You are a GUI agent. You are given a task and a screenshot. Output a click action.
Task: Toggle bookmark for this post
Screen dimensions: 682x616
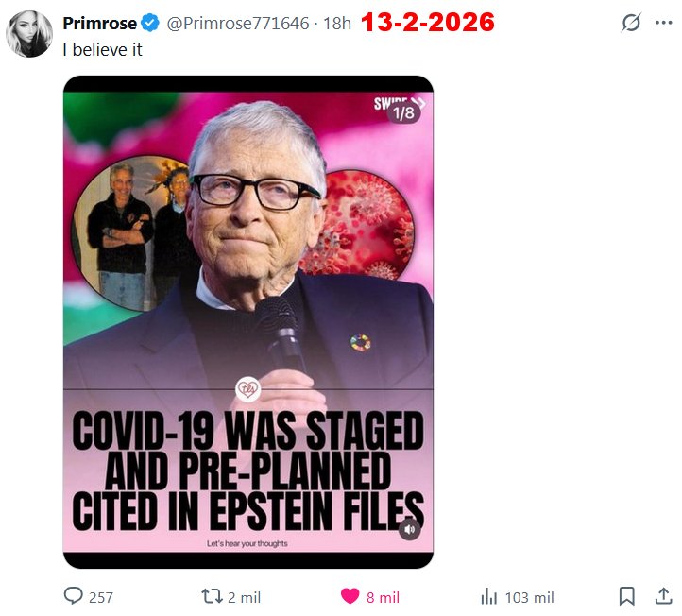click(626, 596)
